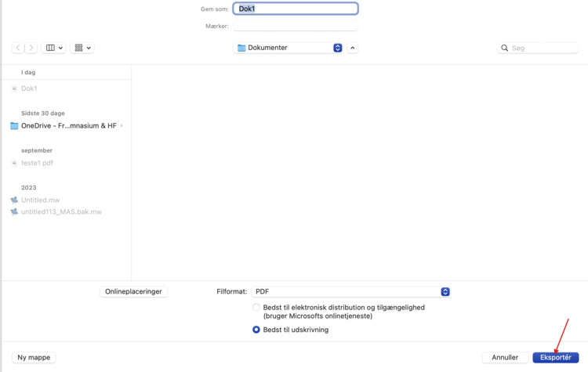Click the Untitled.mw file icon
This screenshot has height=372, width=588.
[14, 200]
